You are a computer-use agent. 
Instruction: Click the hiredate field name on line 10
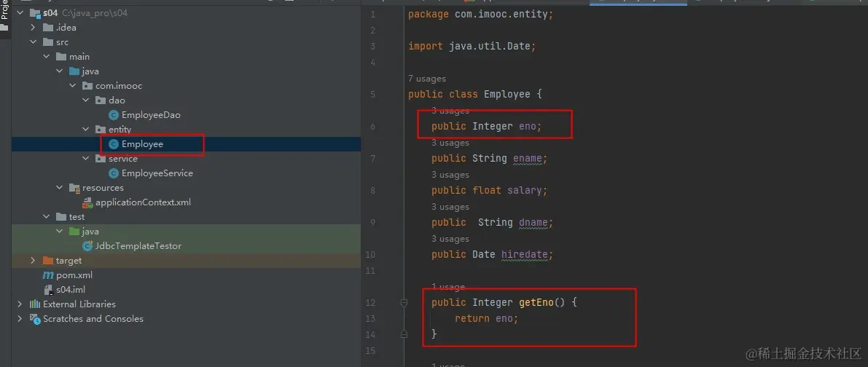(524, 254)
